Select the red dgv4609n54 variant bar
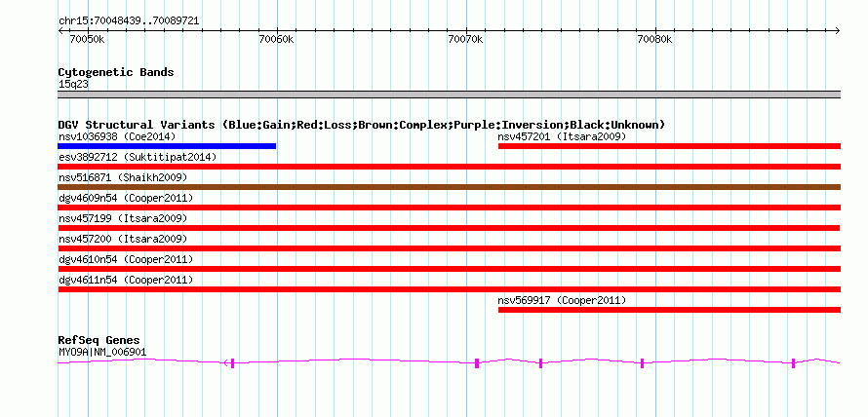Screen dimensions: 868x417 click(450, 208)
